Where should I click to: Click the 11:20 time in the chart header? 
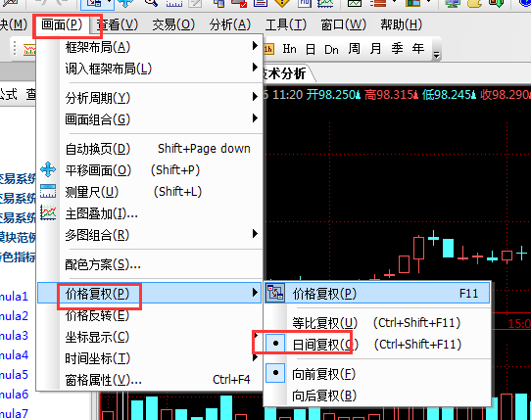(x=287, y=94)
